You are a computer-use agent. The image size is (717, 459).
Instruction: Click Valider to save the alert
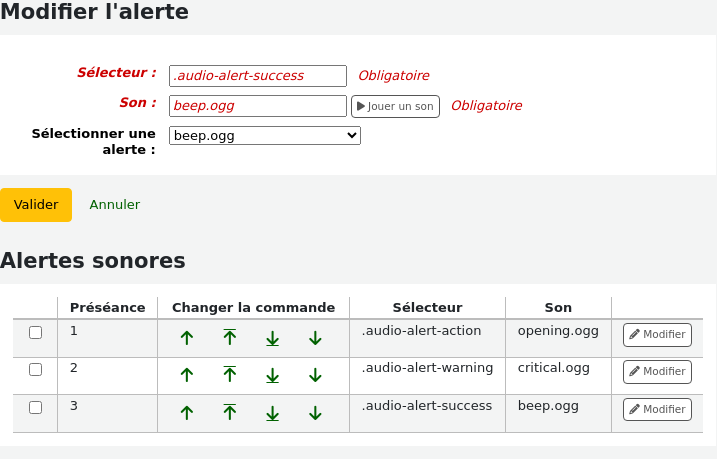36,205
